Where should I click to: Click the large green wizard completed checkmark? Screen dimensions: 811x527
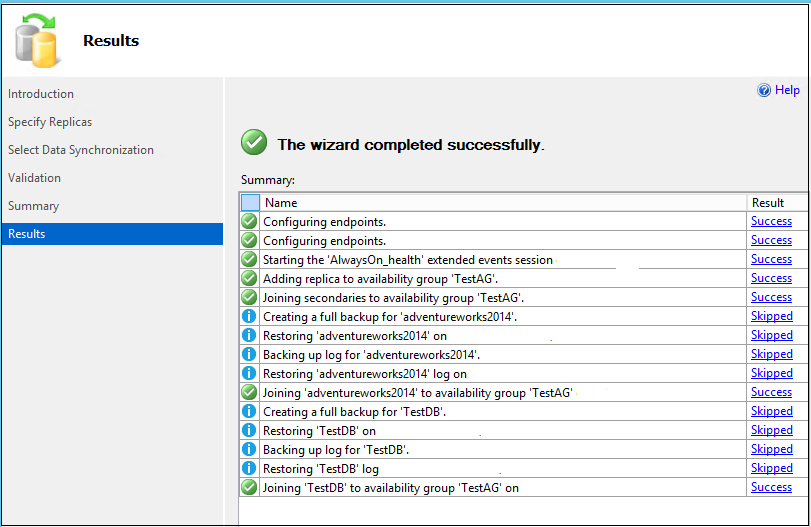[x=254, y=143]
